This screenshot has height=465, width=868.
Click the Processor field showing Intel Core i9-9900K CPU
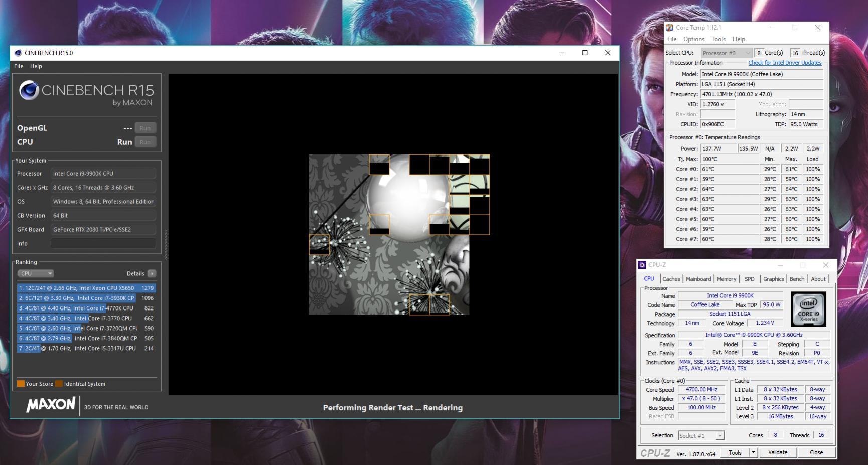click(x=103, y=173)
